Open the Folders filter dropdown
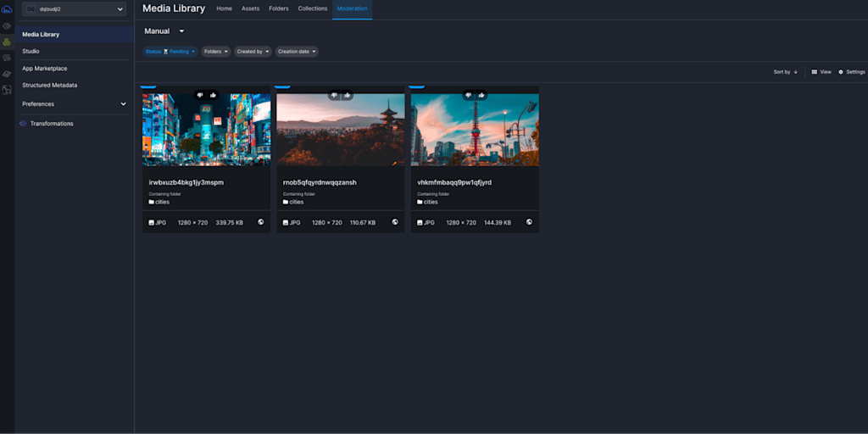This screenshot has width=868, height=434. (216, 52)
